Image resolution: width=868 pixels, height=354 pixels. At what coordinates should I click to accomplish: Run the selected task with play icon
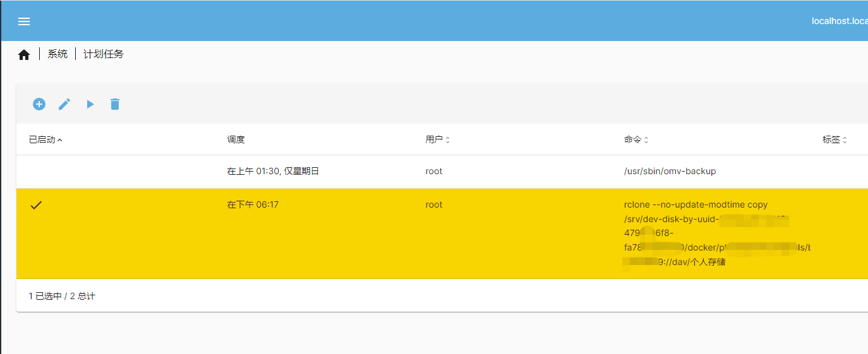pyautogui.click(x=90, y=104)
